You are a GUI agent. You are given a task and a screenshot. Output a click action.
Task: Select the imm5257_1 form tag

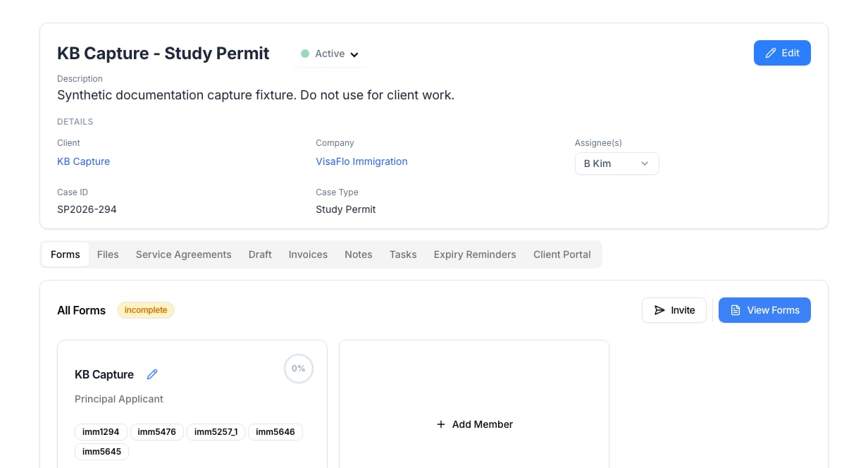tap(216, 432)
